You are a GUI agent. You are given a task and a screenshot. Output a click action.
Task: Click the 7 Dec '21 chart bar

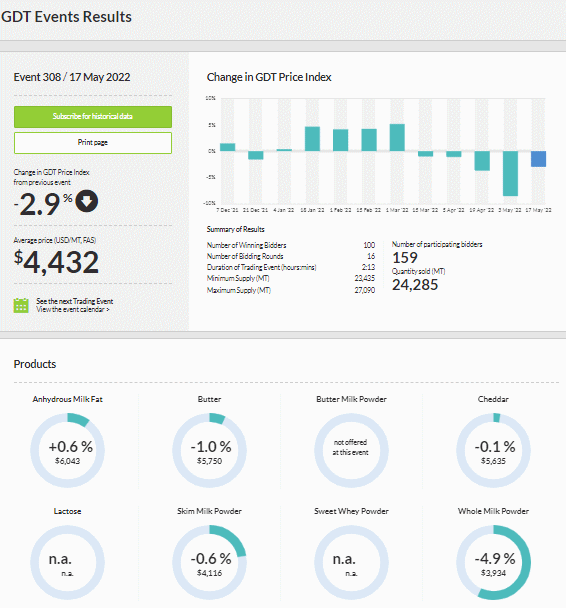[x=228, y=147]
